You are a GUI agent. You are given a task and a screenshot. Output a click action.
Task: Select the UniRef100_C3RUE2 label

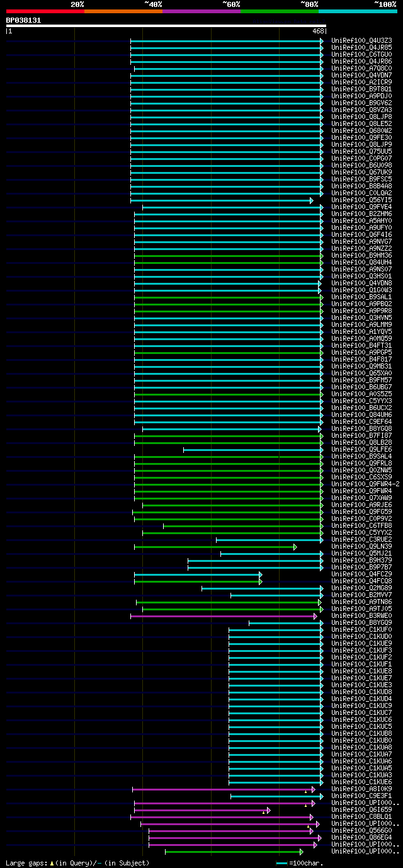[361, 539]
